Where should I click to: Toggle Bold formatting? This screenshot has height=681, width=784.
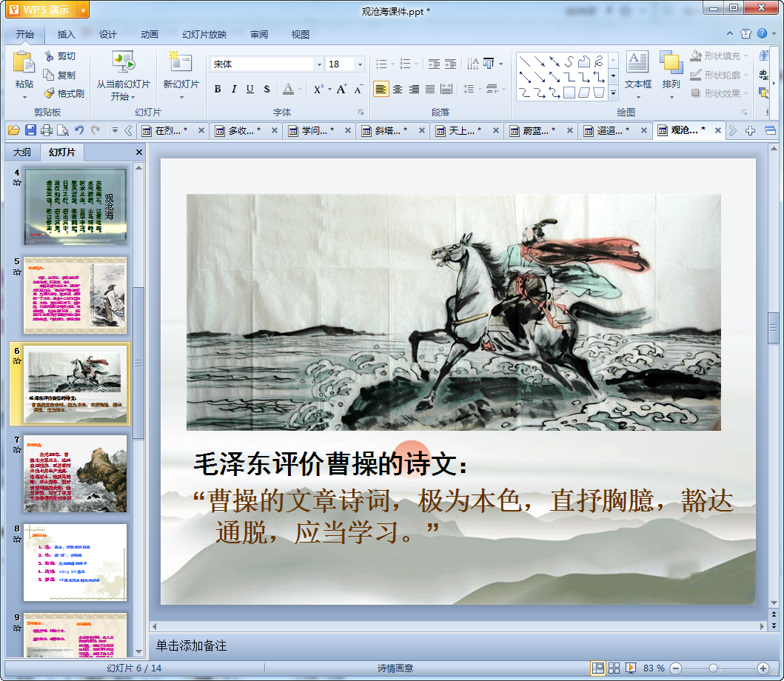(218, 89)
